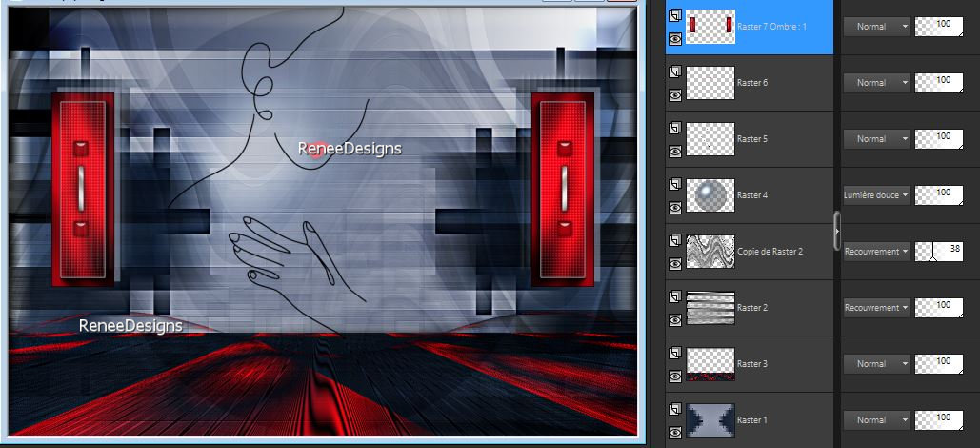This screenshot has width=980, height=448.
Task: Select striped thumbnail on the 'Raster 2' row
Action: click(710, 308)
